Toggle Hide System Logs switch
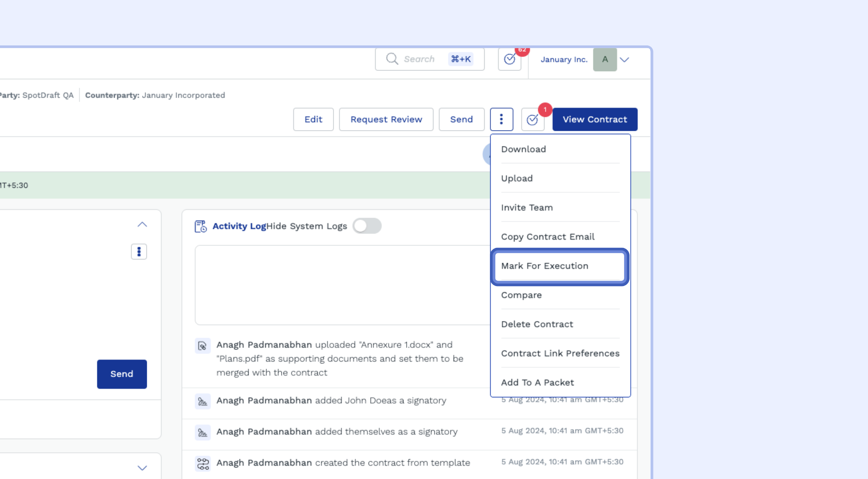Viewport: 868px width, 479px height. 367,226
